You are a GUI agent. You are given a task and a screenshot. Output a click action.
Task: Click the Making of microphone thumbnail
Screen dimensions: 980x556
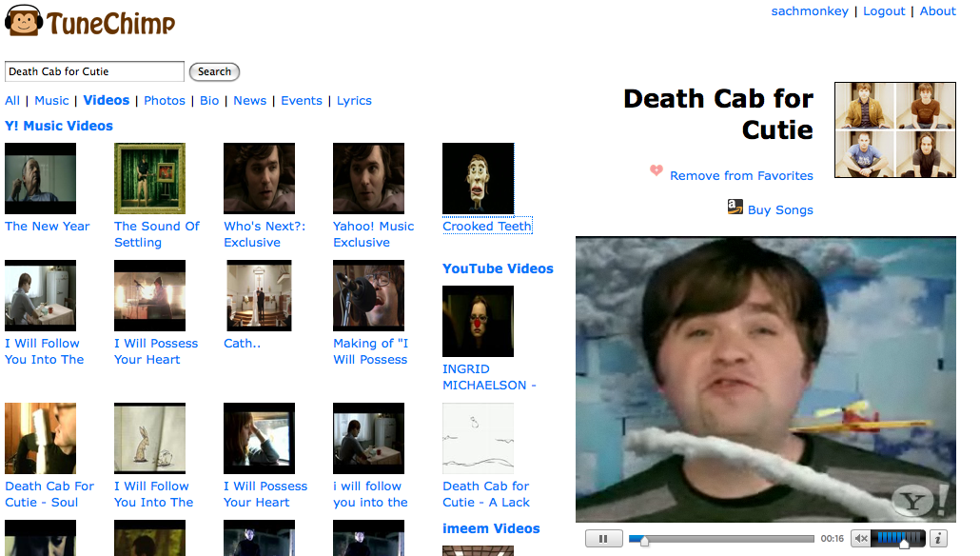point(369,296)
